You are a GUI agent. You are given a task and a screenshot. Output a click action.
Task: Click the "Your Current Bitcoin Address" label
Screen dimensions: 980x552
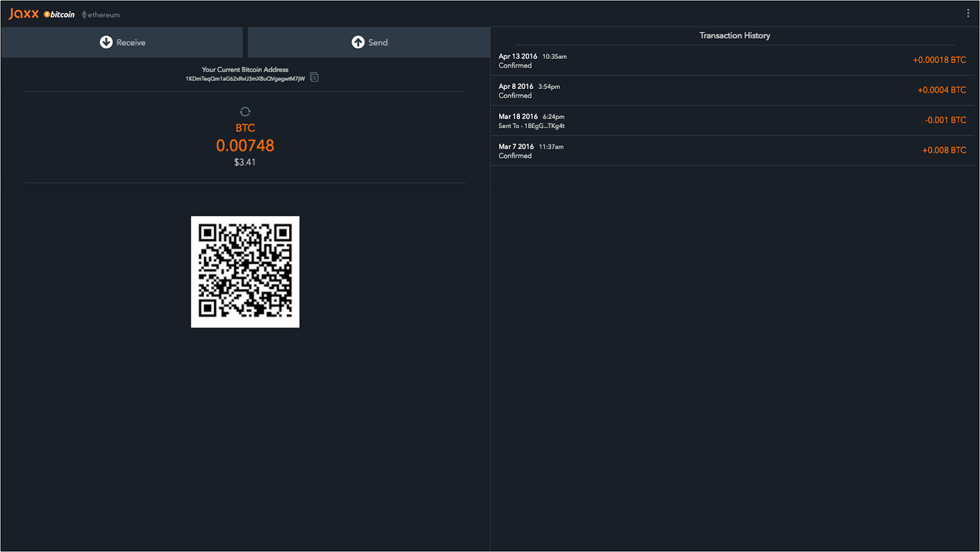tap(245, 69)
